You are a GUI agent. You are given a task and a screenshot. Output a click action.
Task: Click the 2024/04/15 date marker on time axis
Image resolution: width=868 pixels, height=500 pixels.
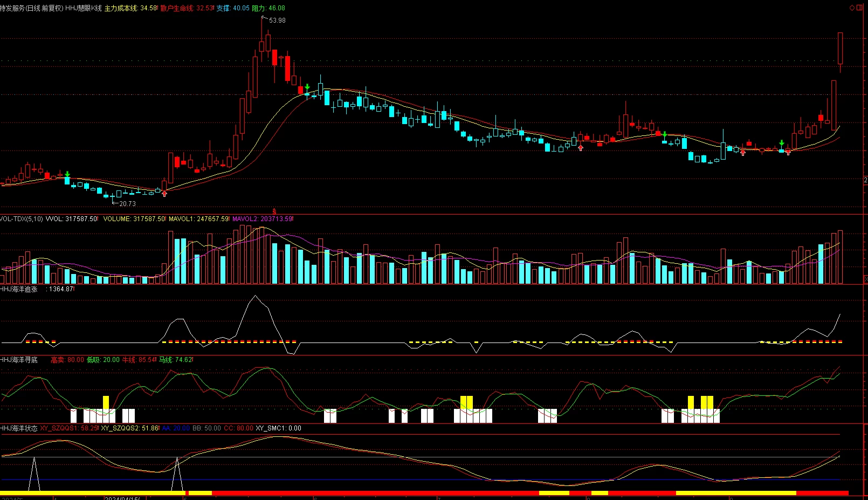click(x=122, y=498)
